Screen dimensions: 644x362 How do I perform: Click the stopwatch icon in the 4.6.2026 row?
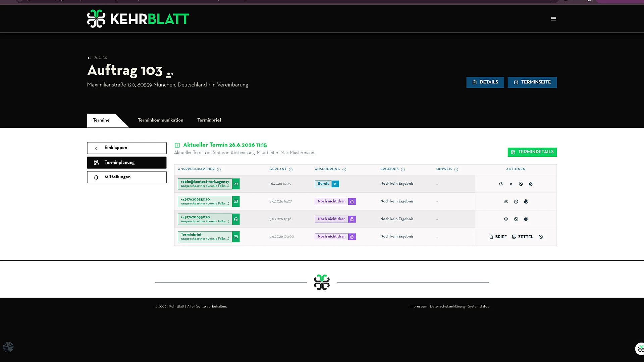coord(526,201)
